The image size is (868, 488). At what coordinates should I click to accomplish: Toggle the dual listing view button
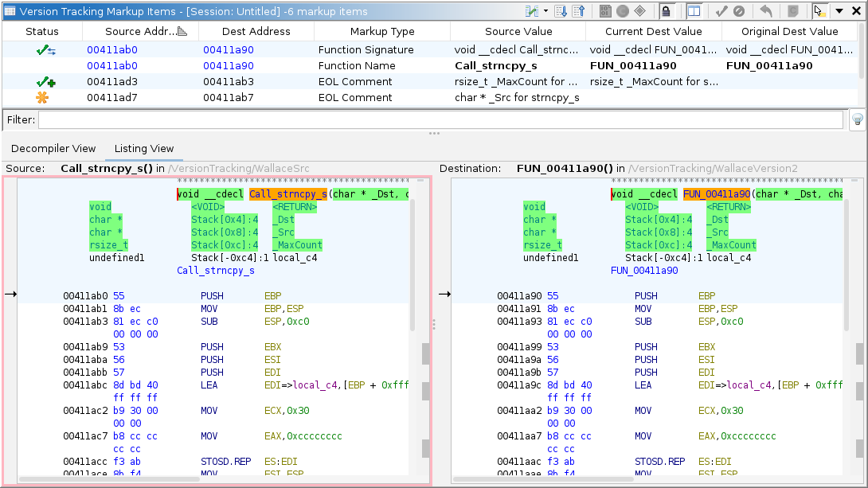pyautogui.click(x=694, y=11)
